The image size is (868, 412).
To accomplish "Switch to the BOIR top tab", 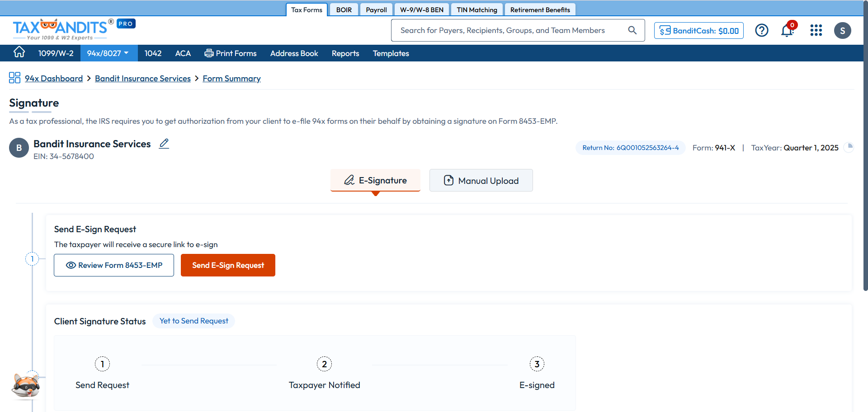I will point(344,9).
